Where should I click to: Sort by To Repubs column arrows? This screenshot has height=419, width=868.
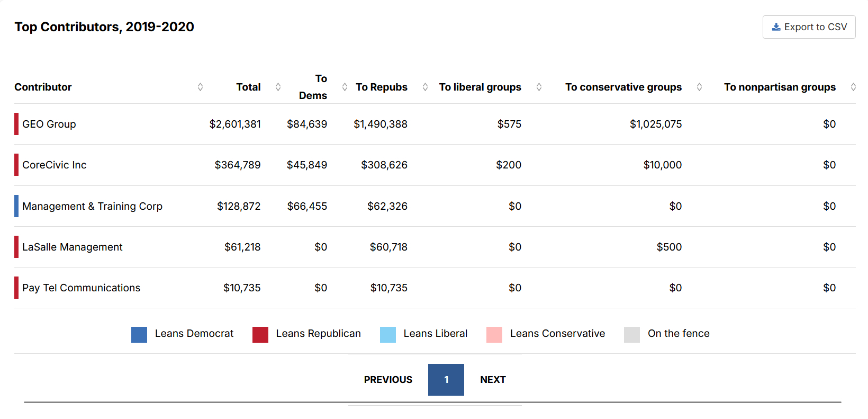pyautogui.click(x=425, y=87)
